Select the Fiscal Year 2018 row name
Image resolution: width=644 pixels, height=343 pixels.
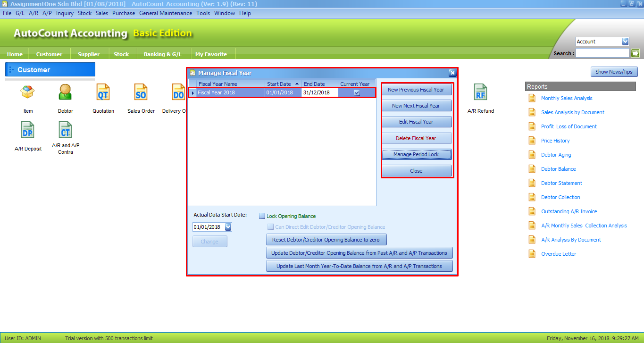pyautogui.click(x=230, y=93)
